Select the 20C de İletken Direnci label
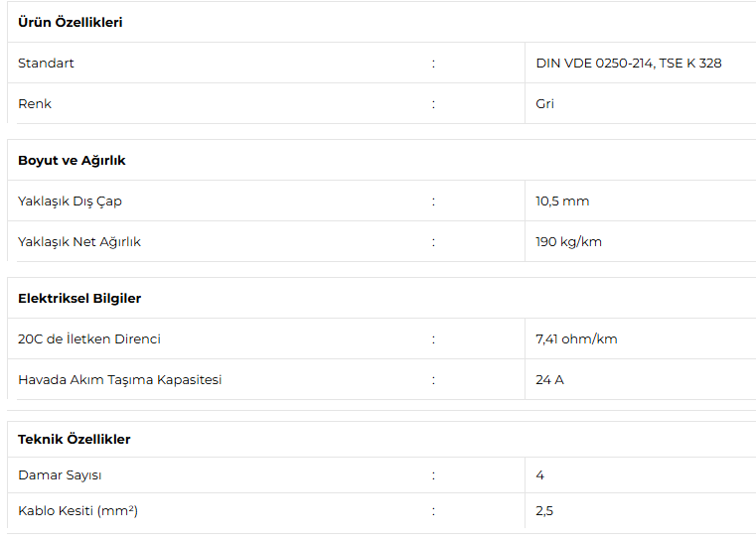The width and height of the screenshot is (756, 539). point(89,339)
